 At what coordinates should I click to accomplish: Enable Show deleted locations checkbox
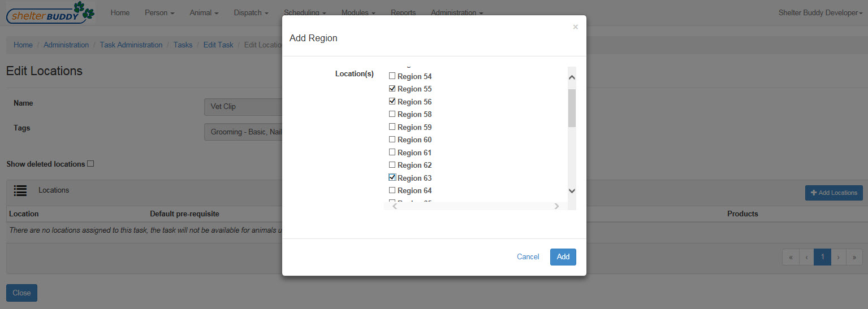(90, 164)
